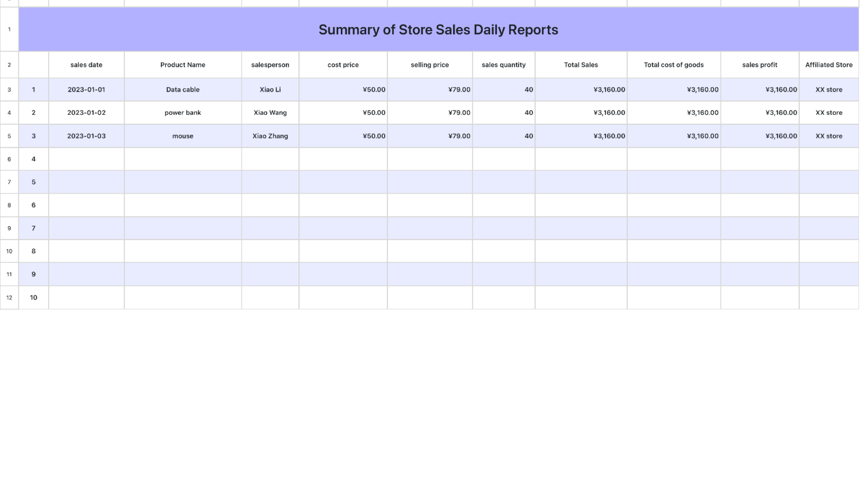Click serial number cell '7'
This screenshot has height=500, width=868.
(x=33, y=228)
